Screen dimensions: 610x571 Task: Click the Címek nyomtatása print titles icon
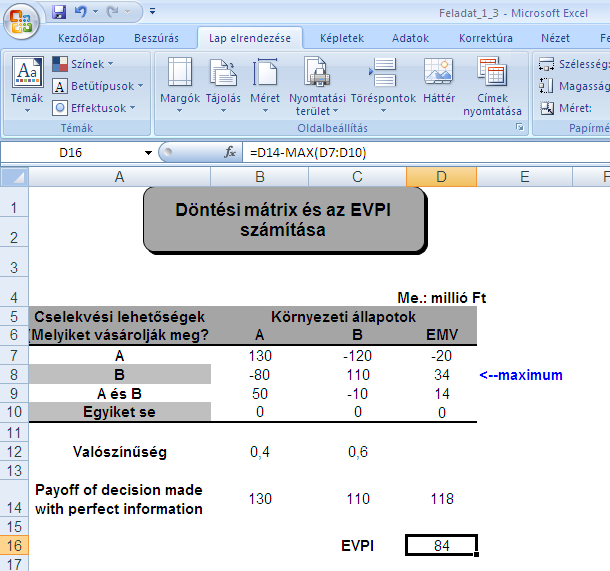[492, 72]
